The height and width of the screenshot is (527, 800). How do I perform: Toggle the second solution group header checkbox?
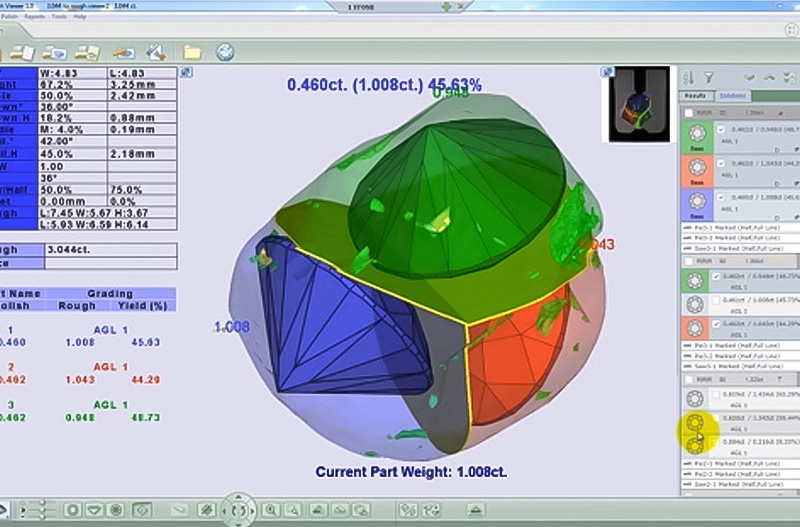click(689, 261)
